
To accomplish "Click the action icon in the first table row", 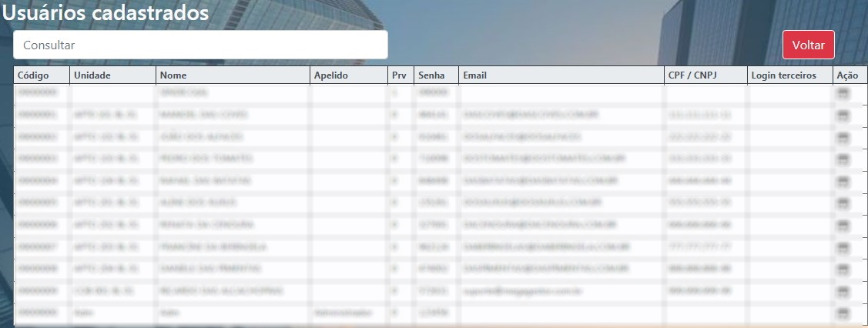I will click(843, 93).
